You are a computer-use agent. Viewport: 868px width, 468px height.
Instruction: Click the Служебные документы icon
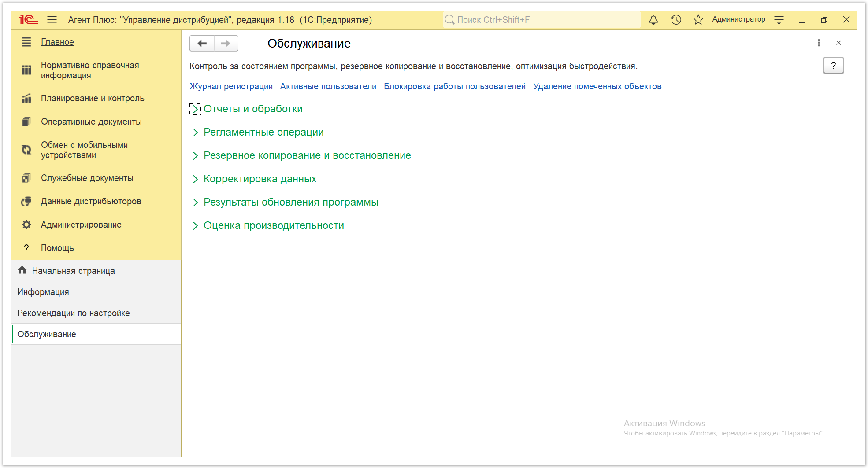[x=26, y=178]
